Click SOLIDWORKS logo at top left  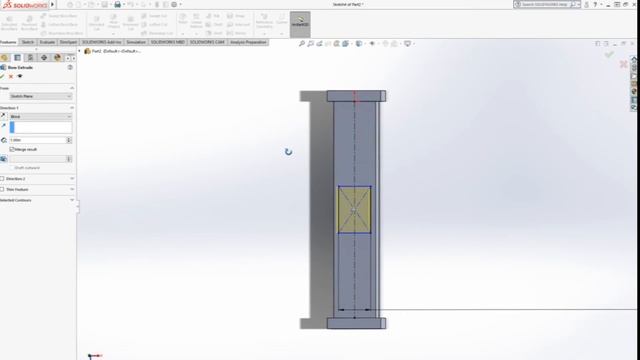(25, 5)
